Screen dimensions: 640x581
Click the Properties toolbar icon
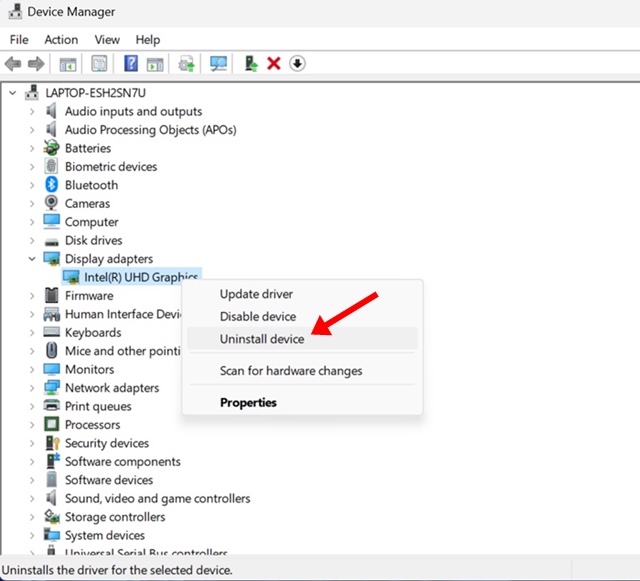point(99,64)
